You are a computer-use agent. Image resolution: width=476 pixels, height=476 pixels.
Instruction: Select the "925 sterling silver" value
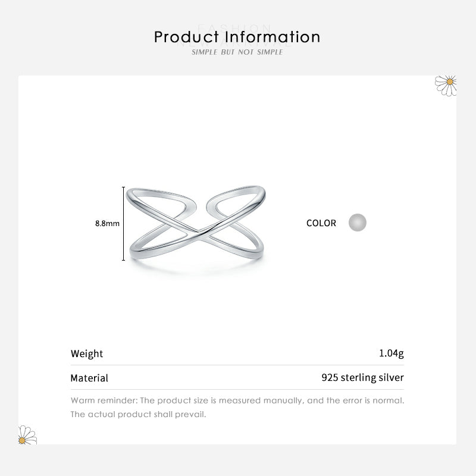coord(362,377)
